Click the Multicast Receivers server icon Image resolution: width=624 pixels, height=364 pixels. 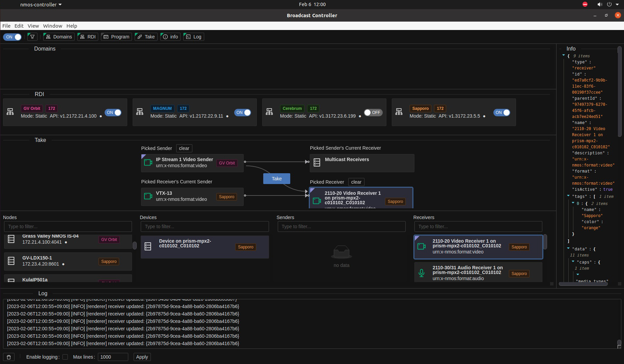point(317,162)
